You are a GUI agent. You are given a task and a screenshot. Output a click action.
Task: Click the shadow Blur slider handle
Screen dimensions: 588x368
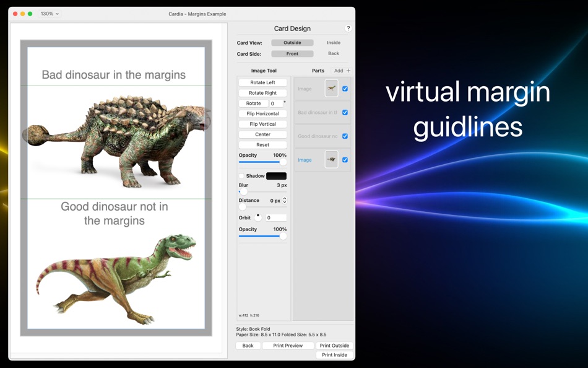pos(243,192)
